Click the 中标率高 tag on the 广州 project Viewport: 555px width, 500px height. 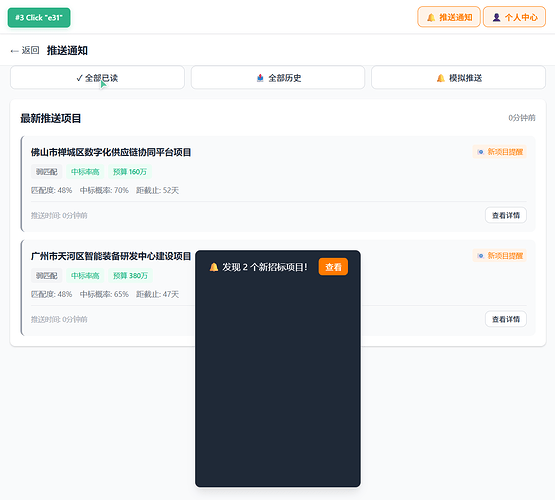(85, 276)
